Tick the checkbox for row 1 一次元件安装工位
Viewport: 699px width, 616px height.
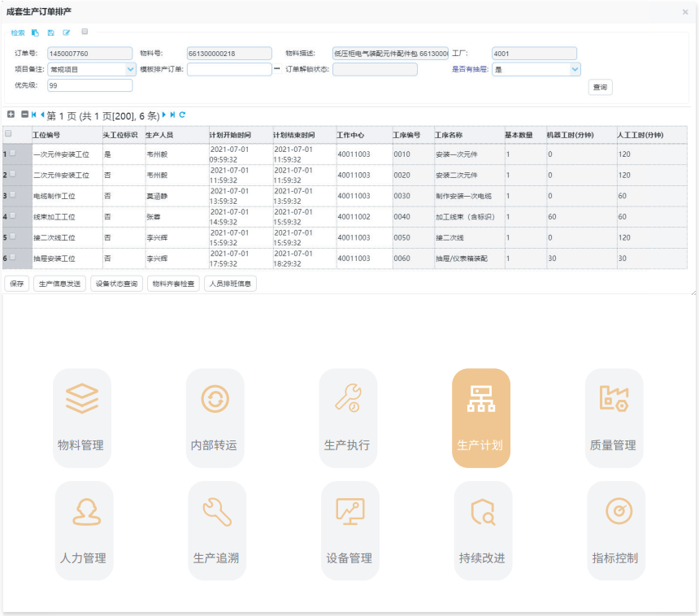(x=12, y=153)
